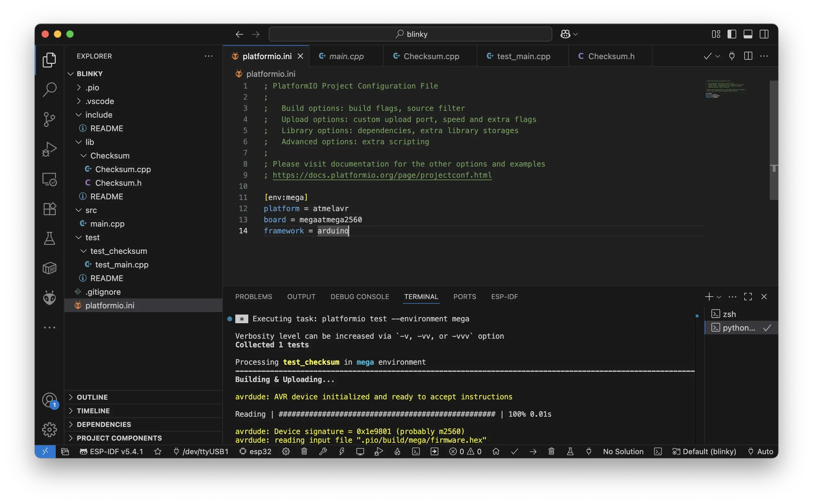Flash the device with the lightning bolt icon
The image size is (813, 504).
click(342, 451)
